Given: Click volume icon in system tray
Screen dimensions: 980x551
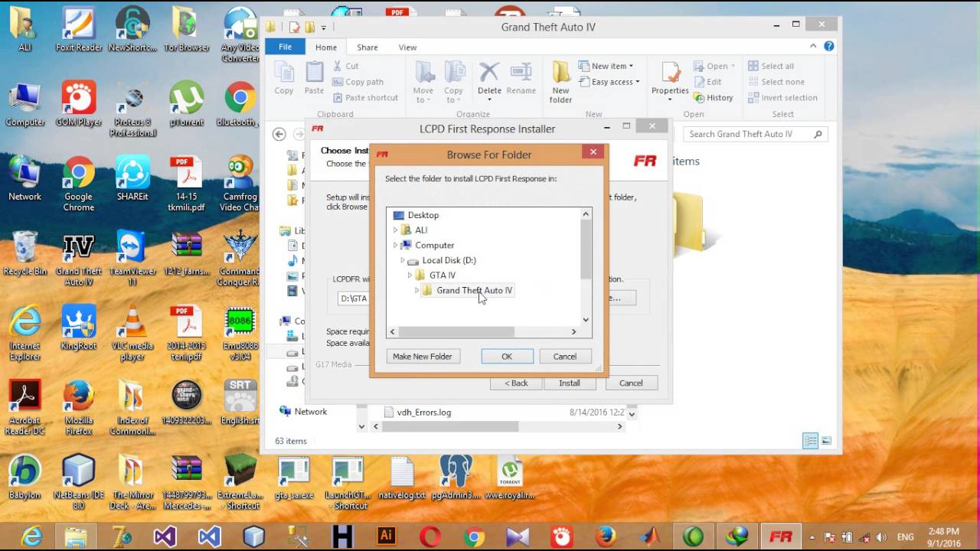Looking at the screenshot, I should [881, 537].
